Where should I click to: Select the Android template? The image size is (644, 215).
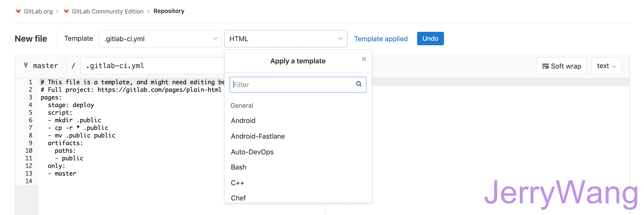click(x=243, y=121)
